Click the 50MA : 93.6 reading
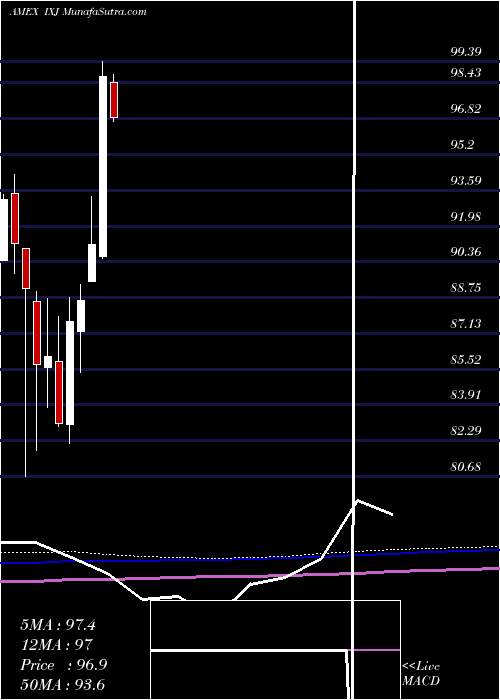 click(x=62, y=684)
